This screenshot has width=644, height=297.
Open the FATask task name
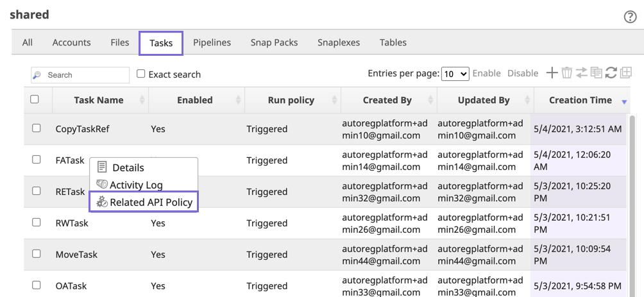(x=70, y=160)
